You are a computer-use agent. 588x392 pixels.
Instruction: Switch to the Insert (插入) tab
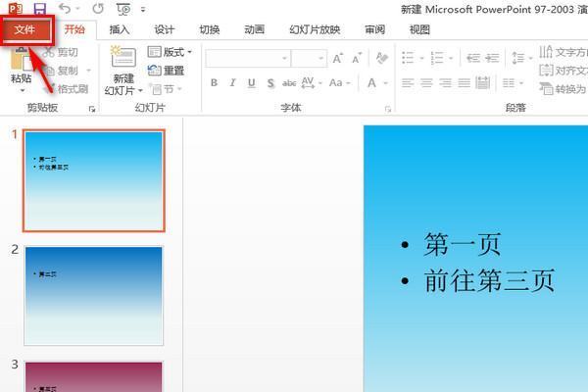(x=120, y=29)
